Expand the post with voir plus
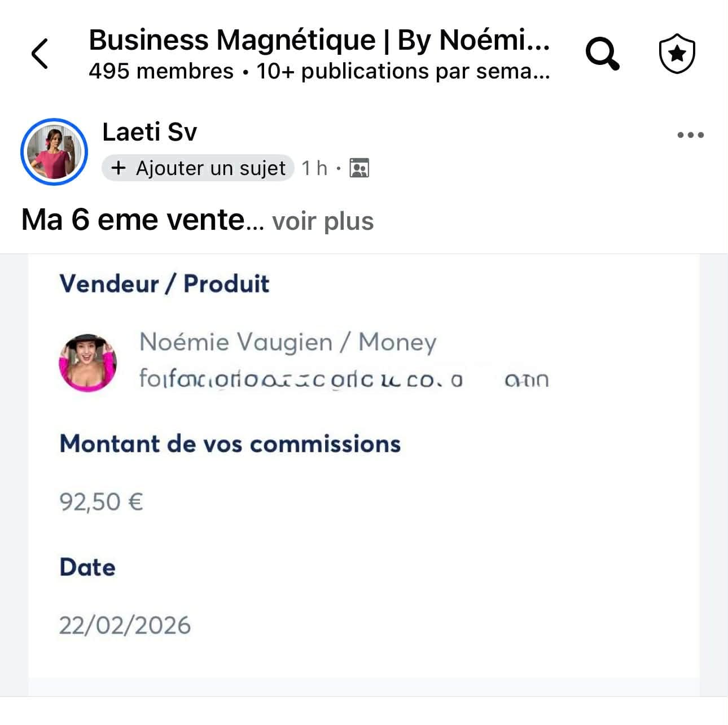Image resolution: width=728 pixels, height=725 pixels. pos(323,221)
